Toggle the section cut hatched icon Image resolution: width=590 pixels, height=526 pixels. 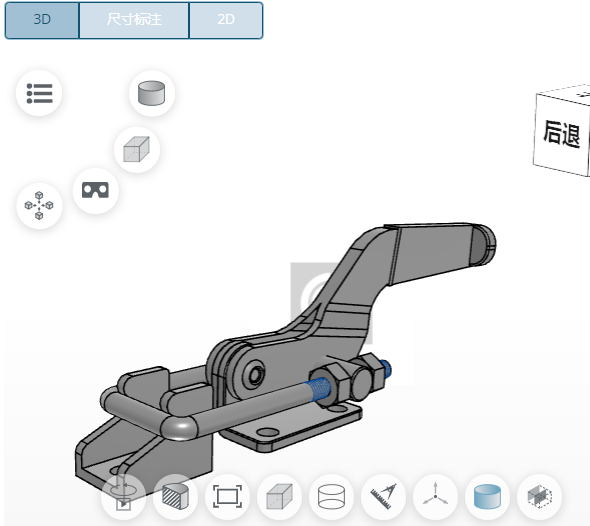pyautogui.click(x=175, y=497)
